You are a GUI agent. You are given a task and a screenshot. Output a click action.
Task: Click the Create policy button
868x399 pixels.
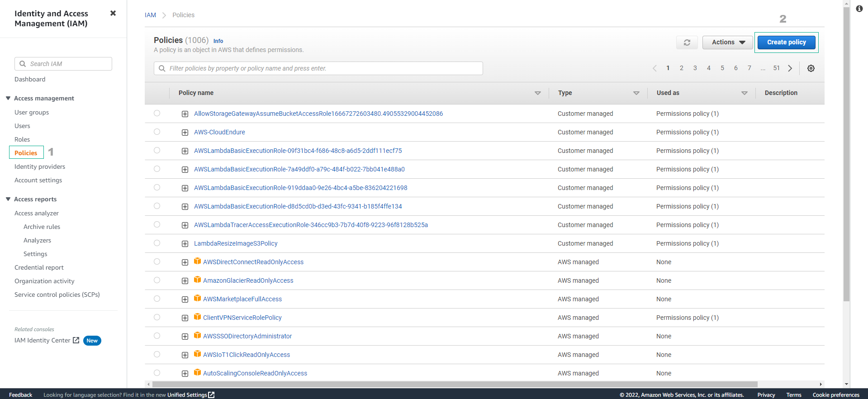coord(787,43)
